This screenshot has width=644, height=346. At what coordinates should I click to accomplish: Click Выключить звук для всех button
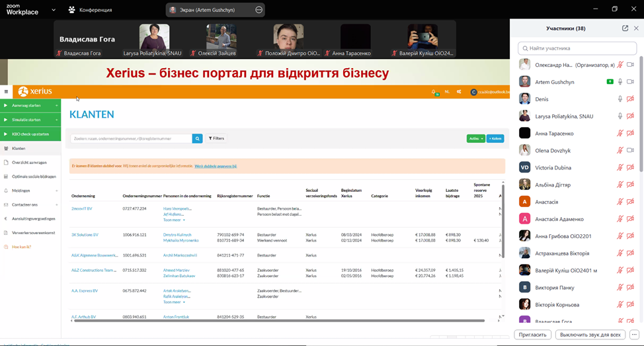(x=590, y=335)
